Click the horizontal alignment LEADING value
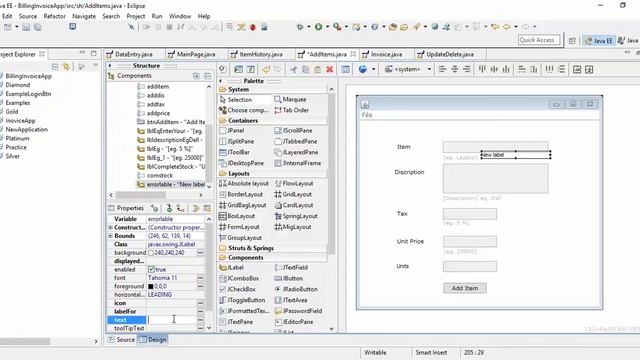The image size is (640, 360). click(x=160, y=295)
